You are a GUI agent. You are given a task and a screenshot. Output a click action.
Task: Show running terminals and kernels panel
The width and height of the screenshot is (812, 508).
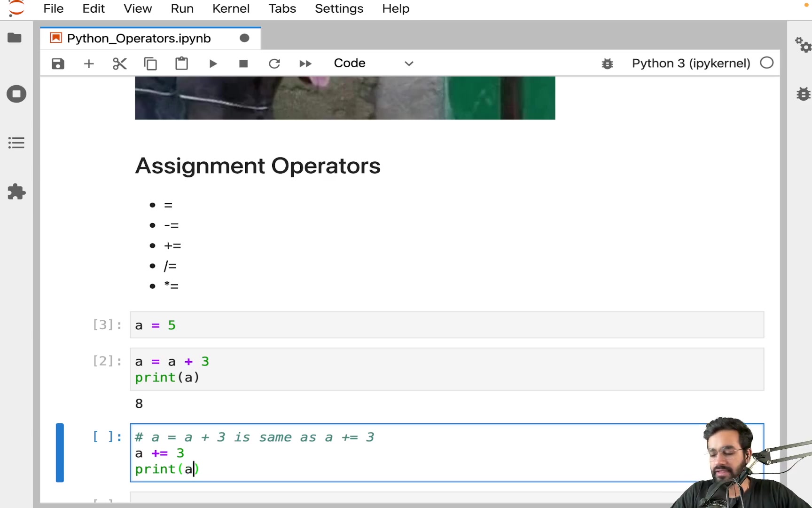pos(16,94)
